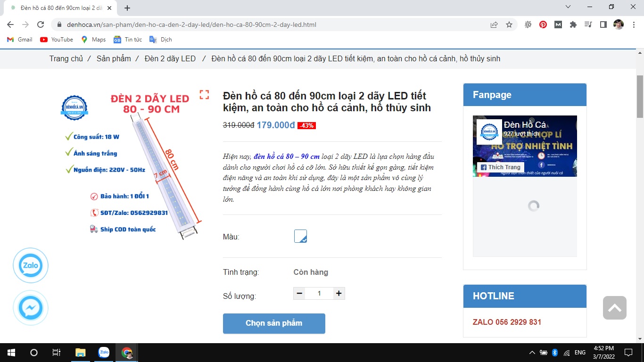Like the page with Thích Trang
The image size is (644, 362).
coord(500,167)
